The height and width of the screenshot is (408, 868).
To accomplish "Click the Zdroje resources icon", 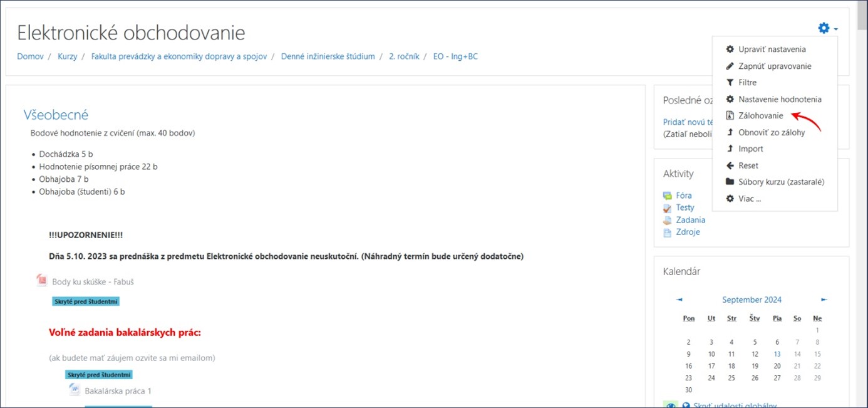I will pos(668,233).
